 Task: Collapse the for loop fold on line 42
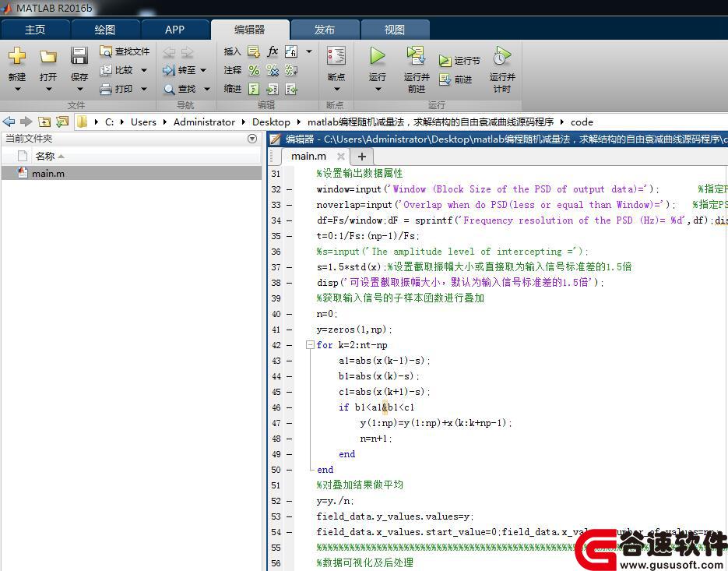coord(310,345)
